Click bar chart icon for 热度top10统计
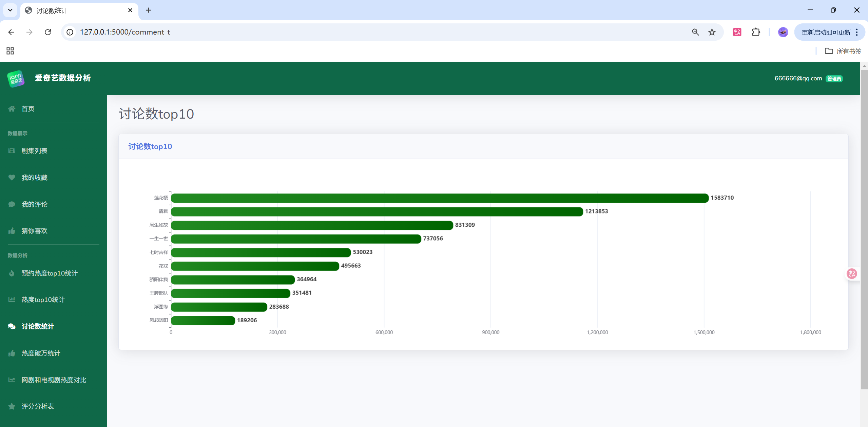This screenshot has height=427, width=868. click(x=12, y=300)
